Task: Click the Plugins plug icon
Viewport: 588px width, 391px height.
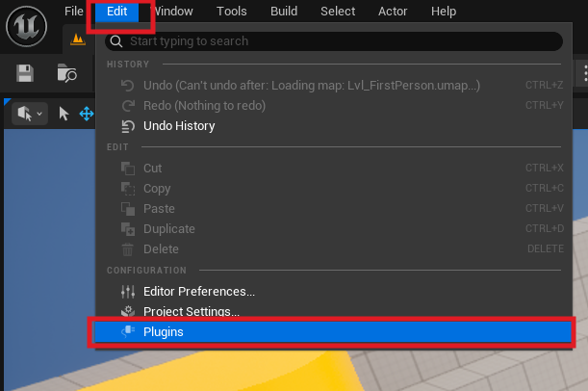Action: 127,332
